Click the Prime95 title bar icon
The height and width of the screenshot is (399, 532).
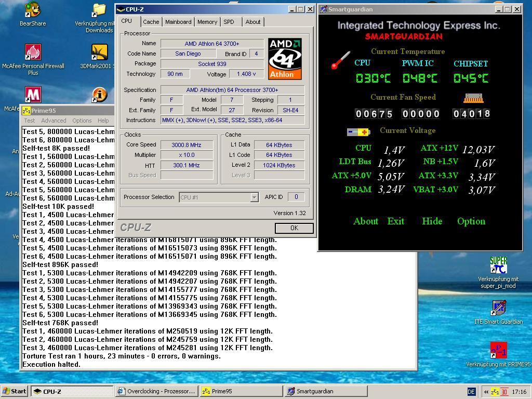pos(26,111)
